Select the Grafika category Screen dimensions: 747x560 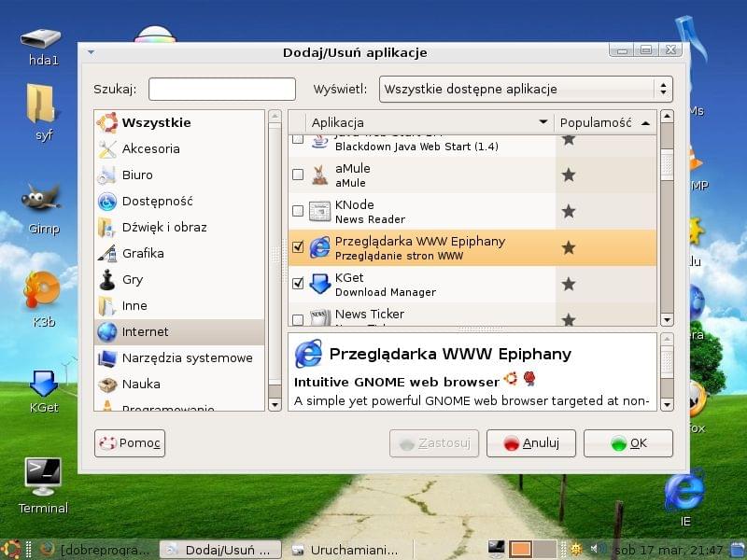click(x=178, y=253)
